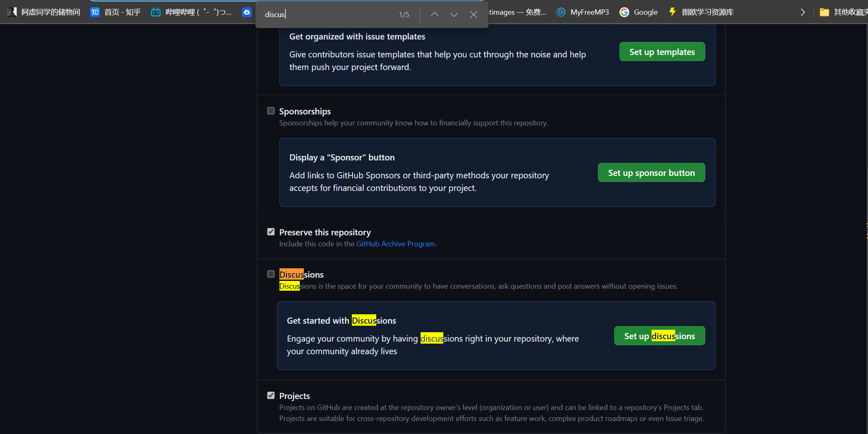Open the Zhihu homepage bookmark
The width and height of the screenshot is (868, 434).
coord(116,12)
